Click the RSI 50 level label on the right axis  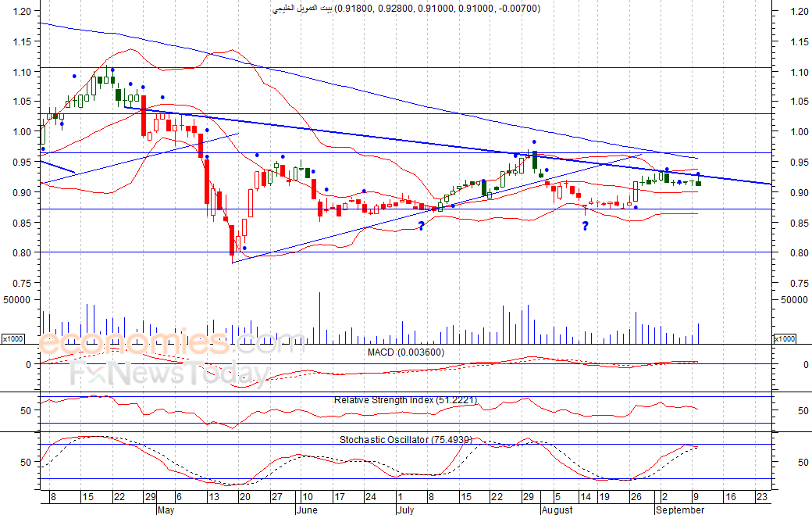coord(803,411)
